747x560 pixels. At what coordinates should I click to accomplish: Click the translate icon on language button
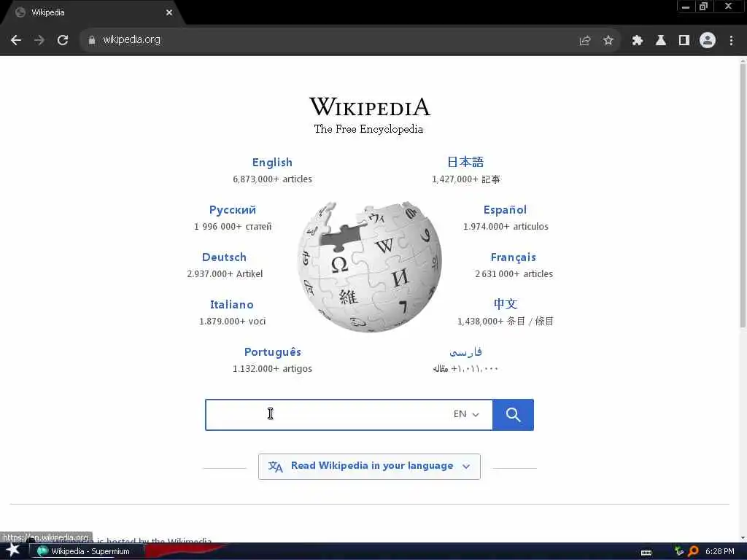coord(275,466)
